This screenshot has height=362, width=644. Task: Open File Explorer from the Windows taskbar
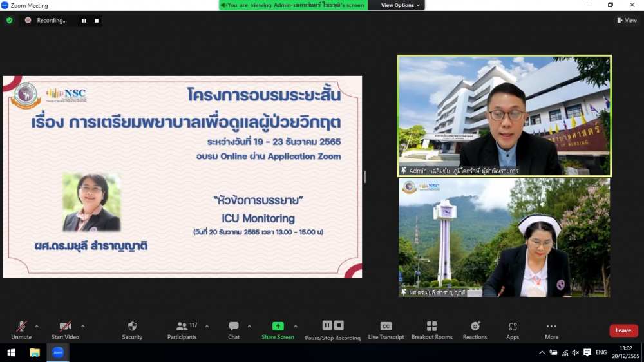35,352
